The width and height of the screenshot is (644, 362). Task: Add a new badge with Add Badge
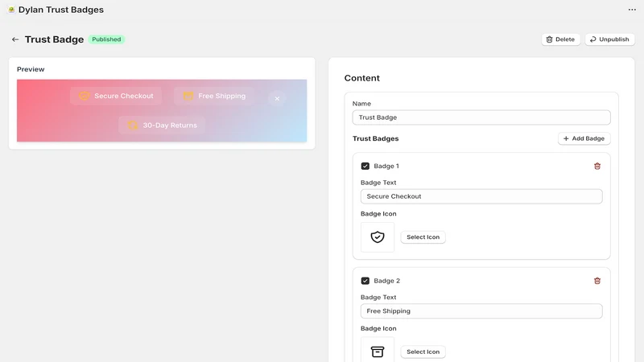click(584, 138)
